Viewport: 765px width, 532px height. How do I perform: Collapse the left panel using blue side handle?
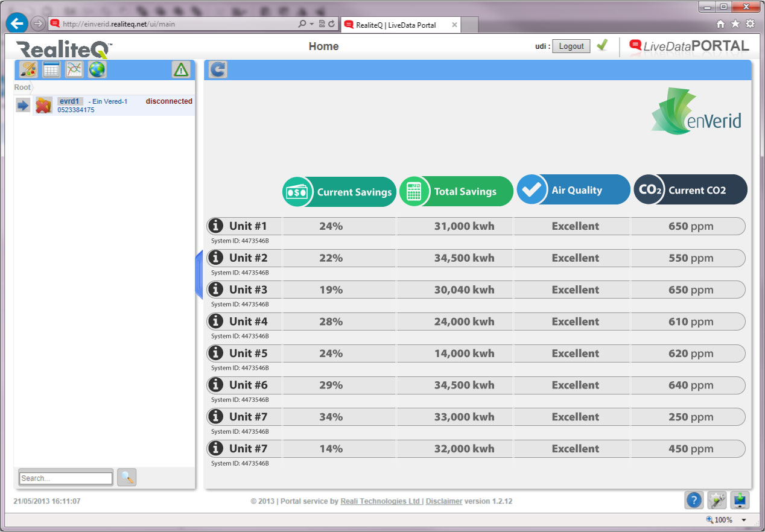199,274
